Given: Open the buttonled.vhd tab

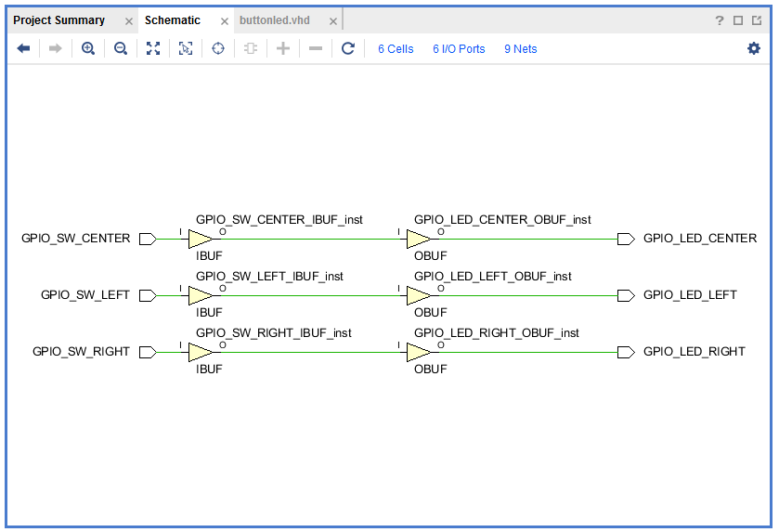Looking at the screenshot, I should tap(274, 20).
